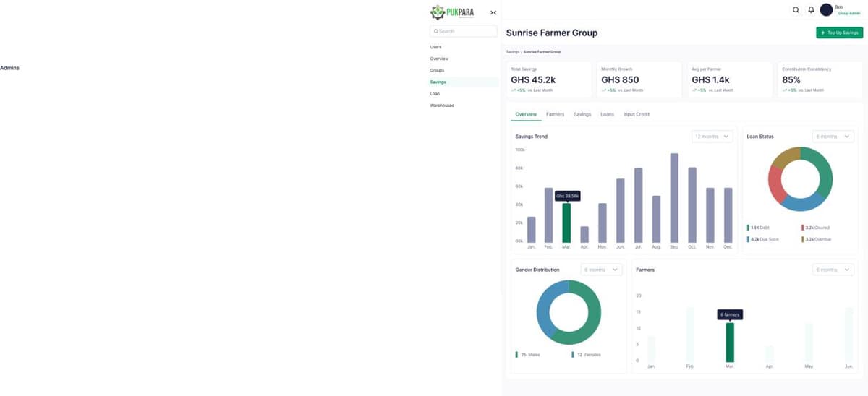Expand the Farmers chart period dropdown

pos(833,270)
